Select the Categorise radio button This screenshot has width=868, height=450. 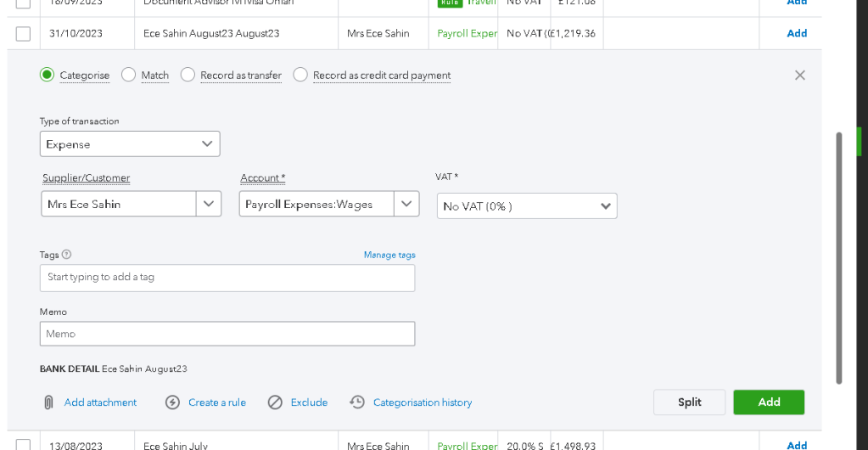(47, 74)
